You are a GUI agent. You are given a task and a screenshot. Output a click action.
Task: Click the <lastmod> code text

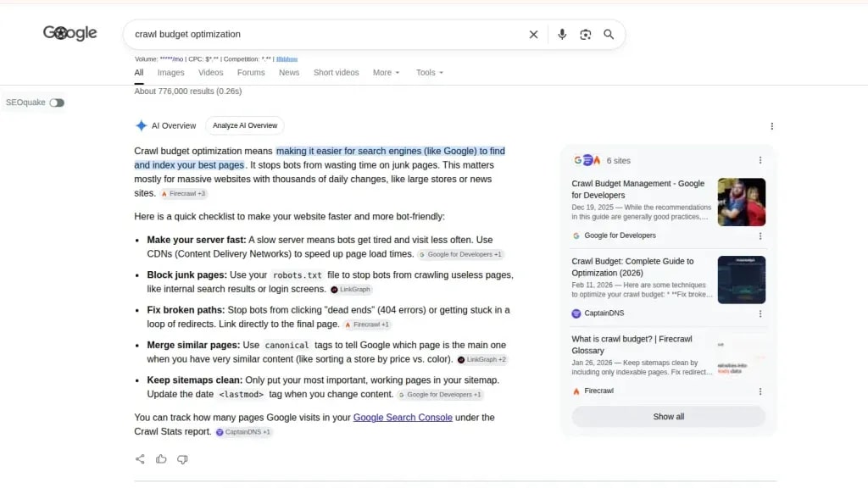click(x=242, y=395)
